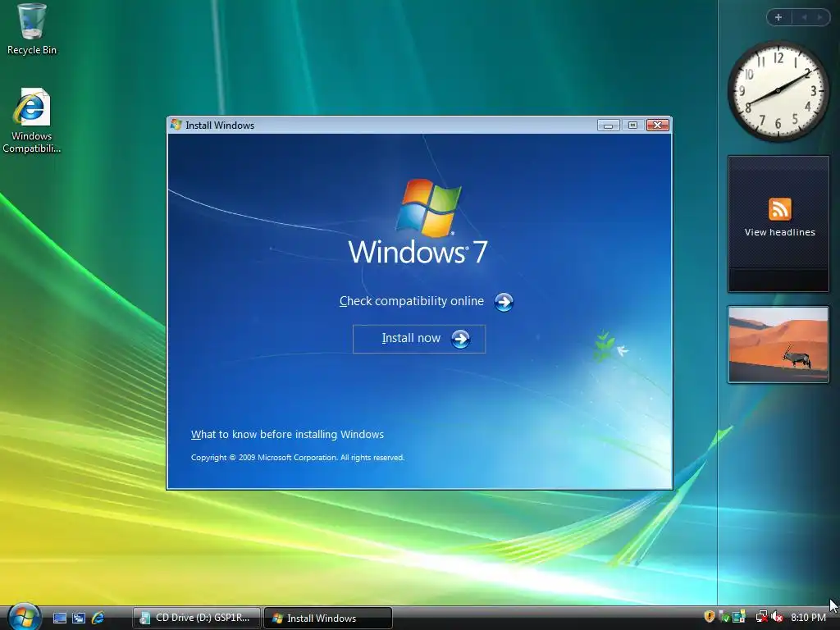Click the sidebar previous gadgets arrow
This screenshot has height=630, width=840.
(804, 17)
